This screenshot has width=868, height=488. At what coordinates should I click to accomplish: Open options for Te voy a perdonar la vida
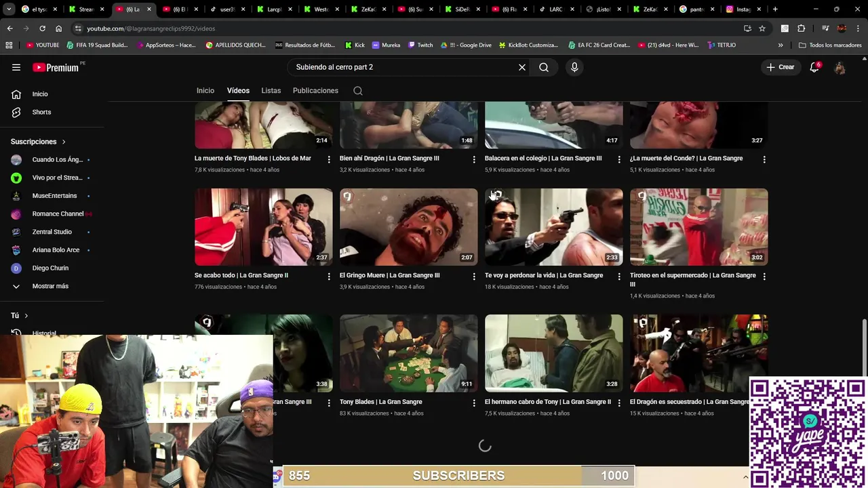click(619, 277)
